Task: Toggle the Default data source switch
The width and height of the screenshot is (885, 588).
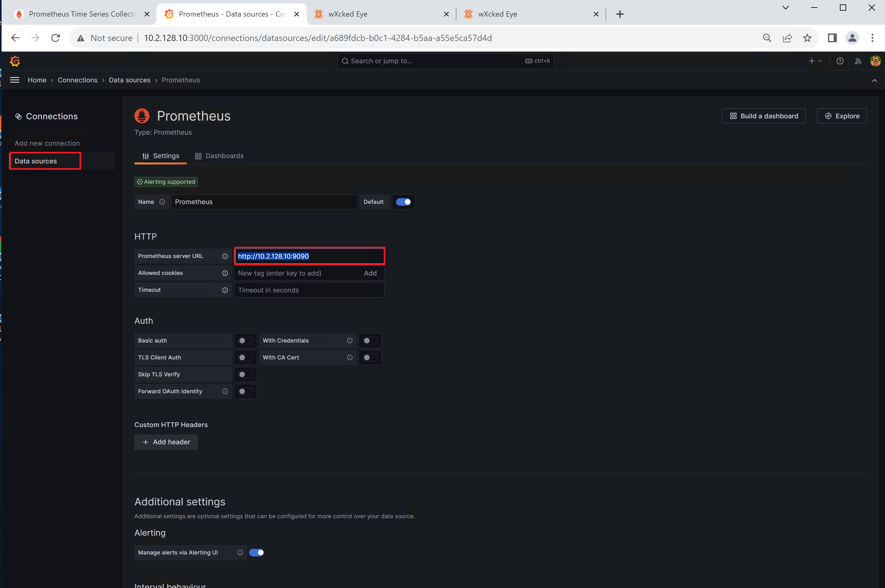Action: pos(403,202)
